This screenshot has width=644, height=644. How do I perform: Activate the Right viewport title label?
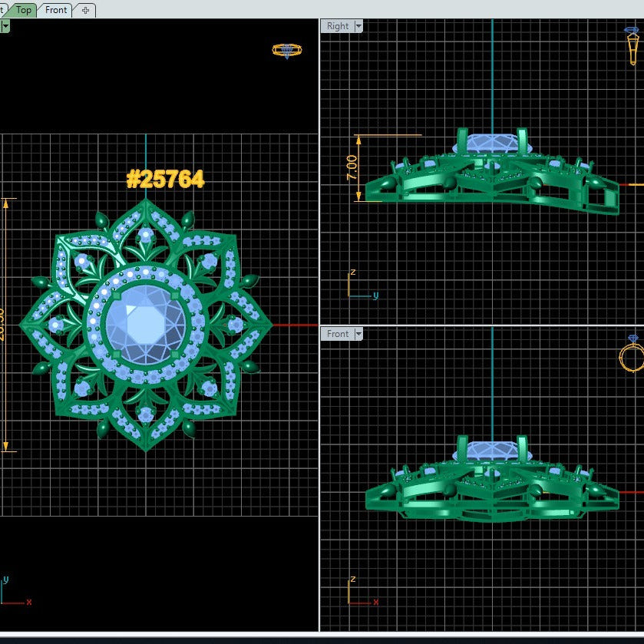point(338,26)
